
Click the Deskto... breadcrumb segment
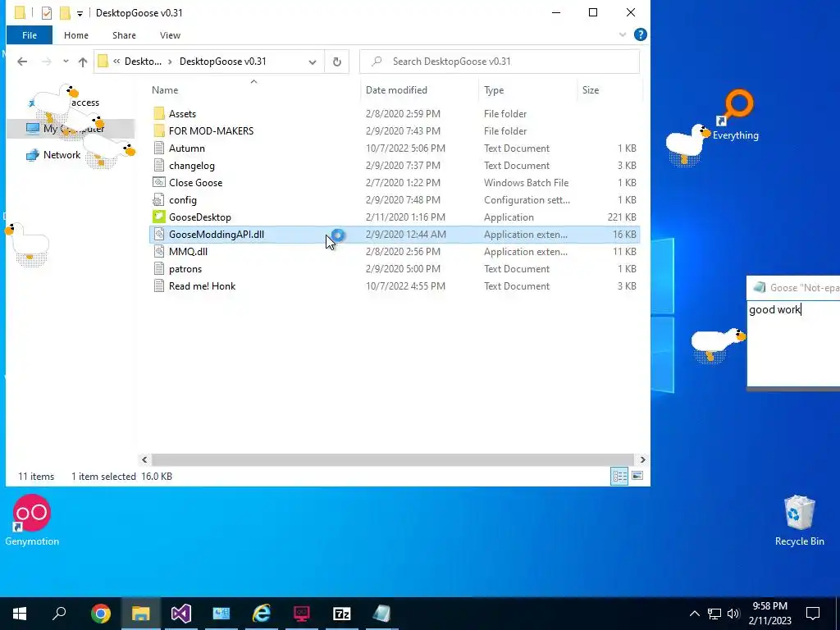click(x=143, y=62)
